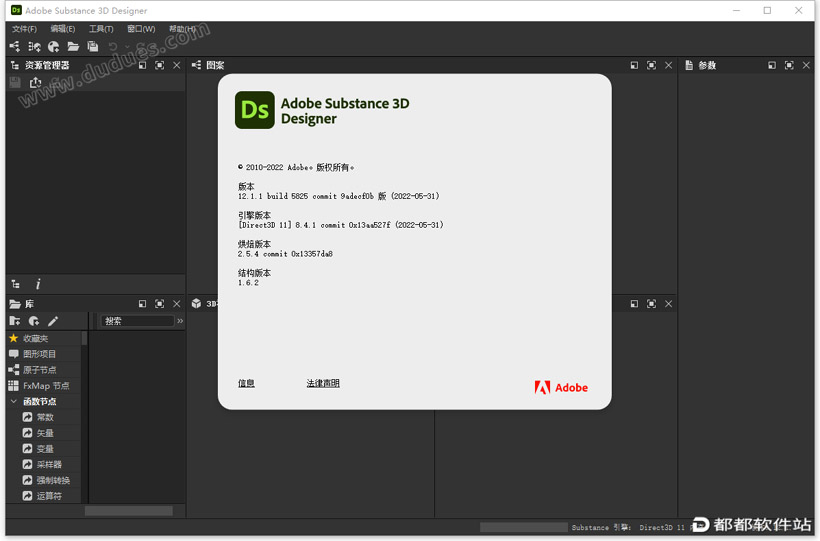The width and height of the screenshot is (820, 541).
Task: Click the new MDL graph toolbar icon
Action: point(34,47)
